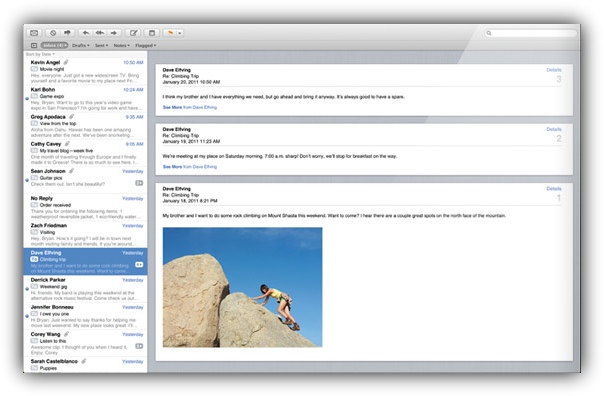Click the paperclip beside Sean Johnson
Image resolution: width=604 pixels, height=396 pixels.
point(71,171)
